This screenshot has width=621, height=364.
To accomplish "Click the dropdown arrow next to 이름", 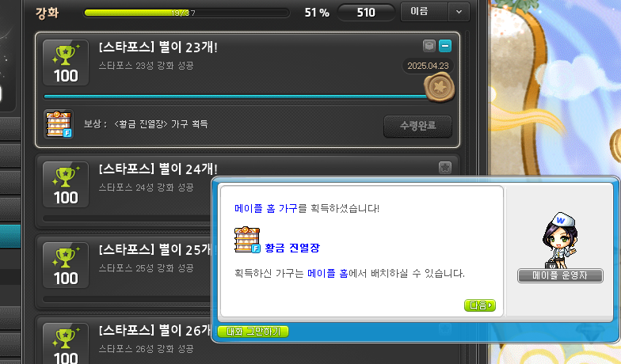I will point(459,12).
